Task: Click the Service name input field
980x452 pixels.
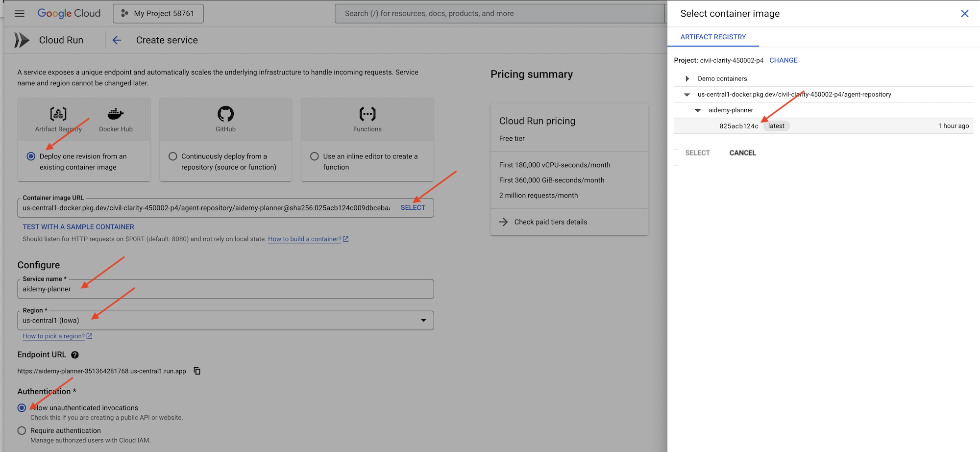Action: click(225, 289)
